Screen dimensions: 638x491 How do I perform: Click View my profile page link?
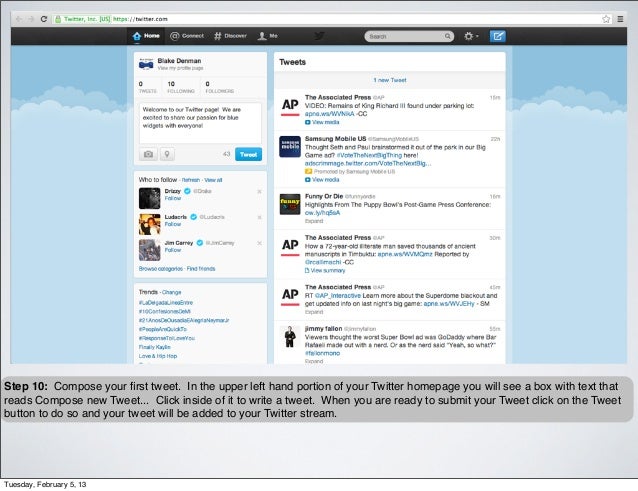point(180,68)
